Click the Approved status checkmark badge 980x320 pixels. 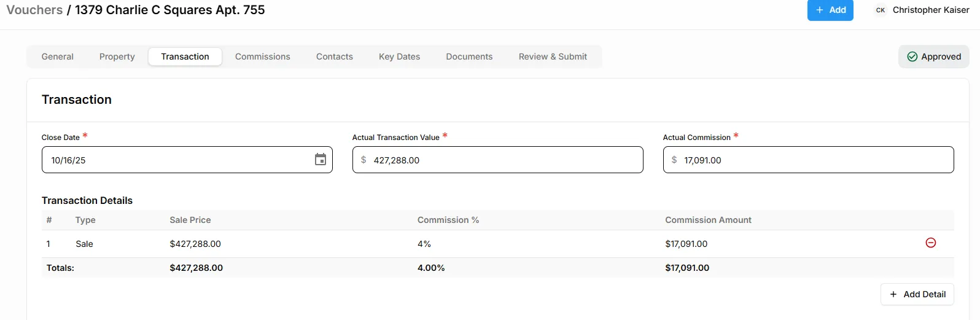[x=934, y=57]
